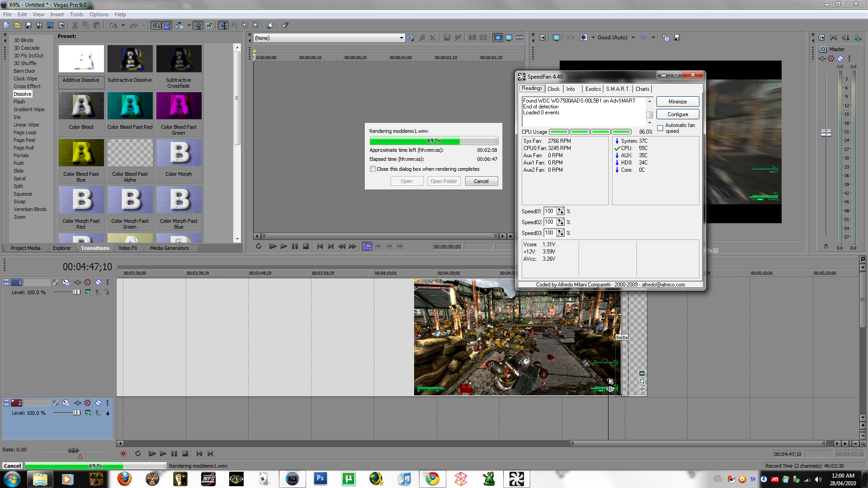Open Firefox from the taskbar
The image size is (868, 488).
tap(124, 479)
